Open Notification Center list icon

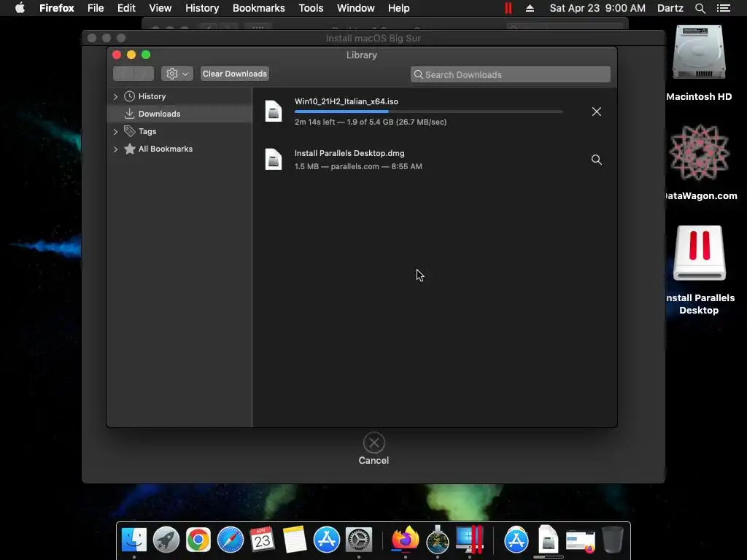724,8
